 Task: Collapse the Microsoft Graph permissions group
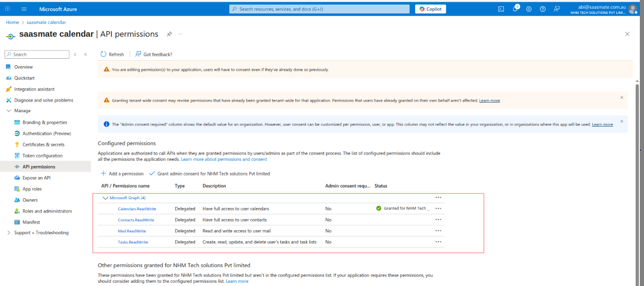pos(105,198)
